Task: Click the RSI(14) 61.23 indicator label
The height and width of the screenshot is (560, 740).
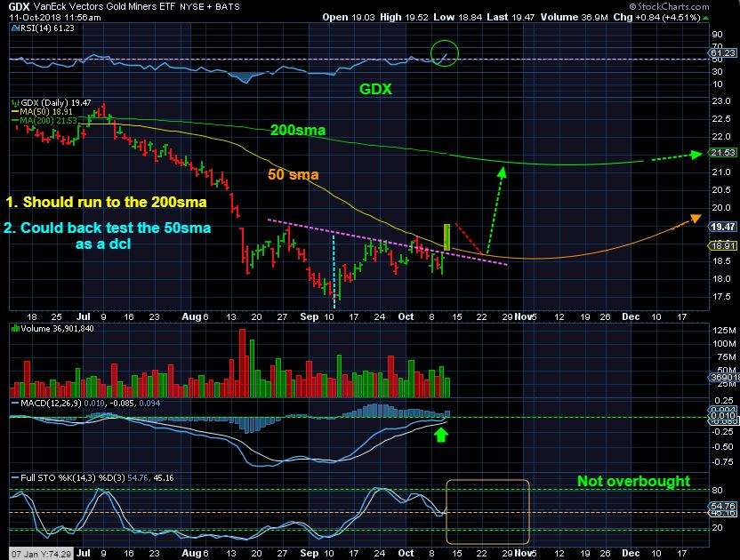Action: click(47, 28)
